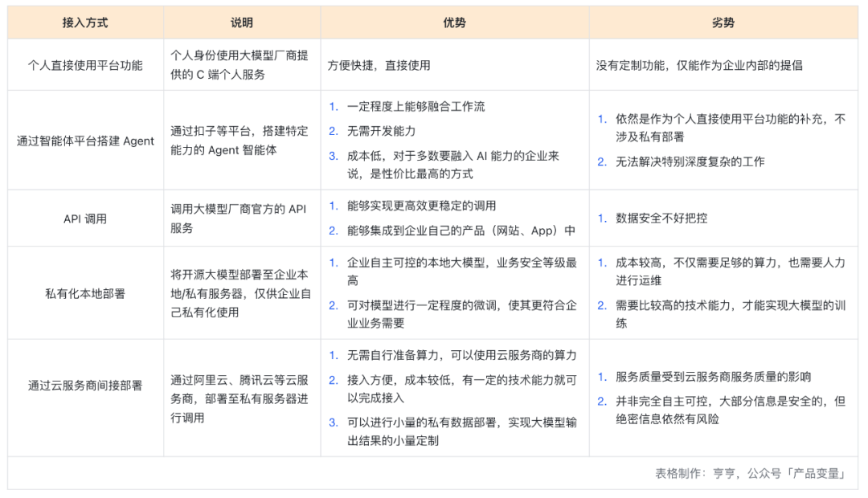
Task: Click the 接入方式 column header
Action: click(84, 22)
